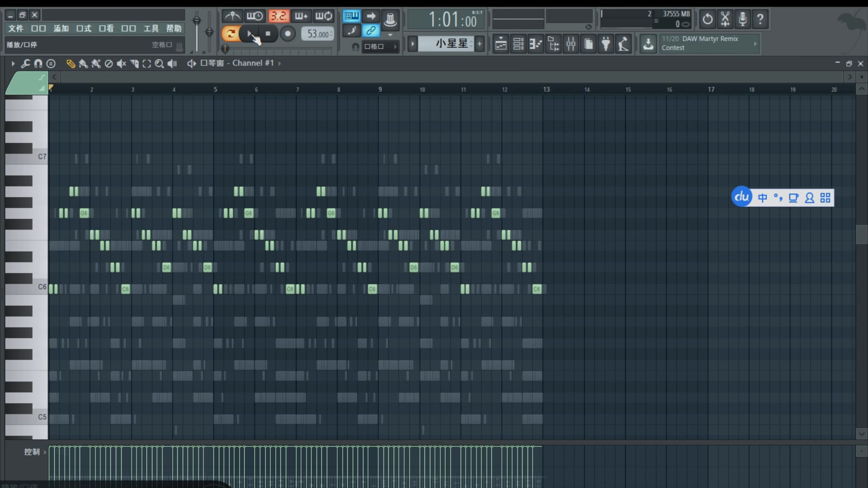Image resolution: width=868 pixels, height=488 pixels.
Task: Open the 帮助 menu
Action: [174, 28]
